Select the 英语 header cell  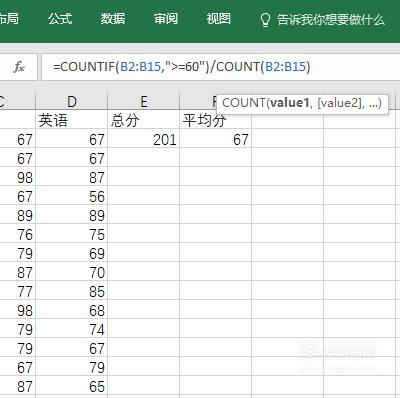tap(72, 120)
